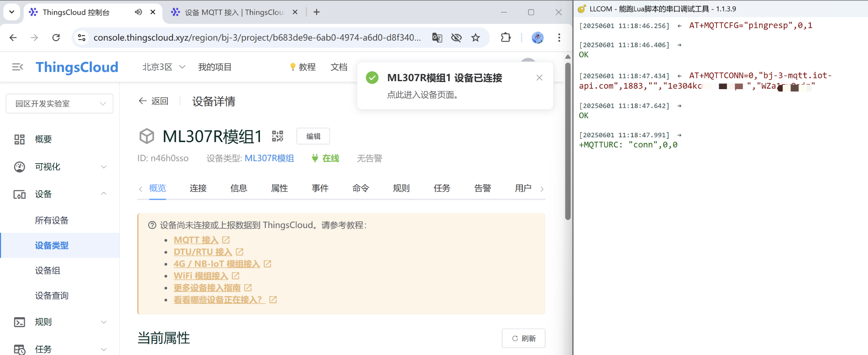Open 设备查询 in the sidebar

[x=52, y=295]
